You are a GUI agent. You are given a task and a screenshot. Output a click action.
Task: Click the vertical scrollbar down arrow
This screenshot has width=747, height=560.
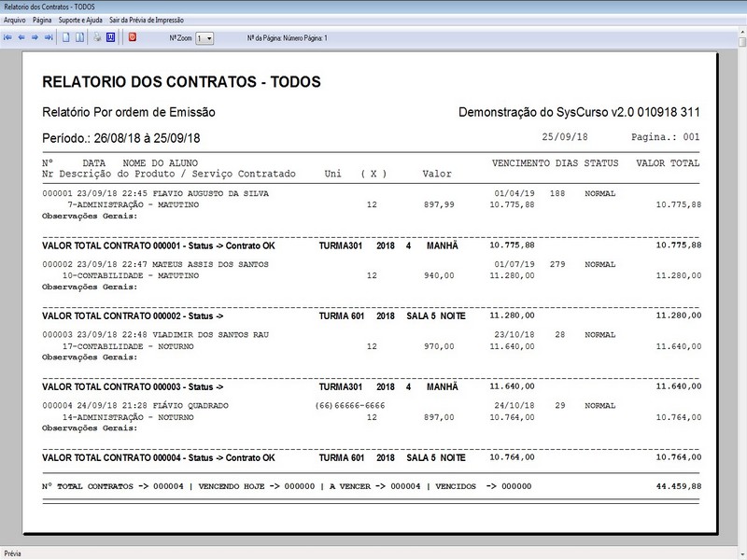tap(741, 538)
